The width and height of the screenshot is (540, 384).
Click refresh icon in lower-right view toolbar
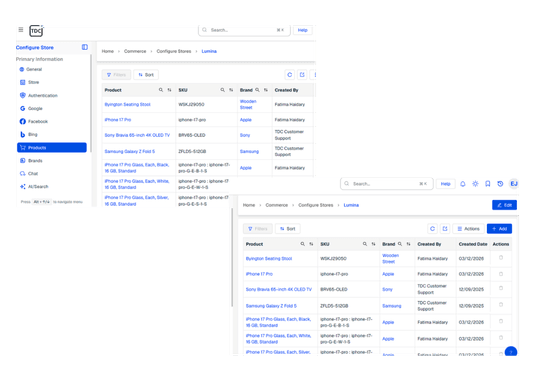(x=432, y=229)
